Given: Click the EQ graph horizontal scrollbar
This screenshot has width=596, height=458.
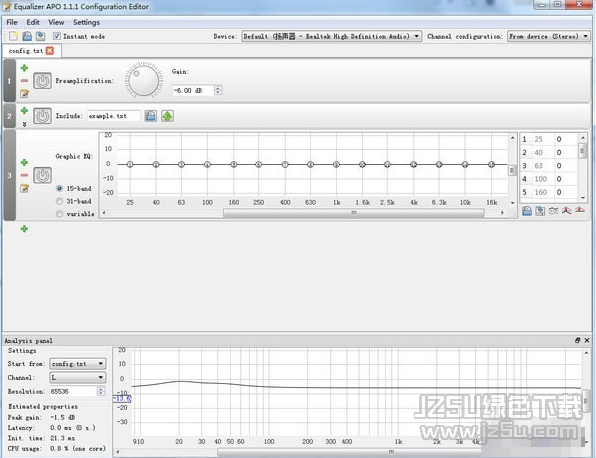Looking at the screenshot, I should click(x=353, y=213).
